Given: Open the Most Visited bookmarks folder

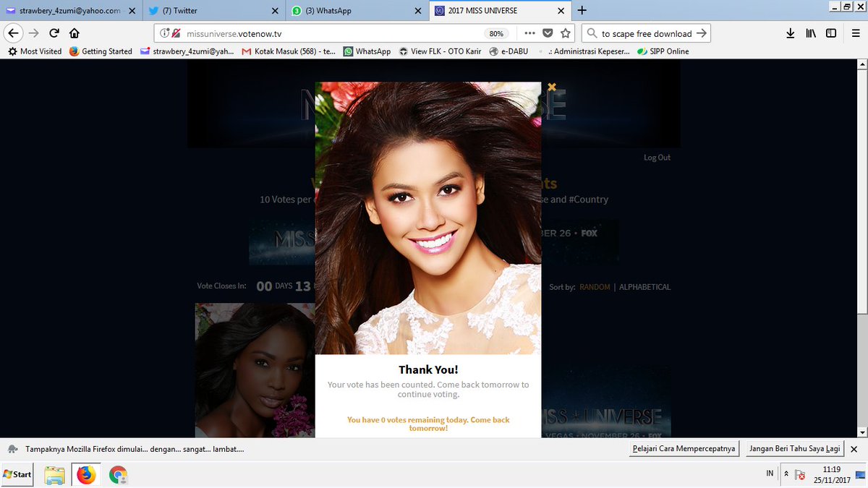Looking at the screenshot, I should (x=35, y=51).
